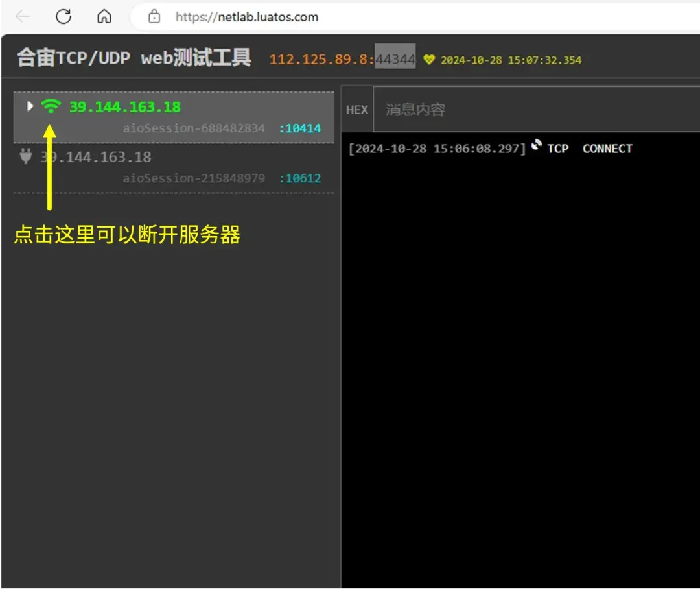700x589 pixels.
Task: Click session name aioSession-215848979
Action: point(194,178)
